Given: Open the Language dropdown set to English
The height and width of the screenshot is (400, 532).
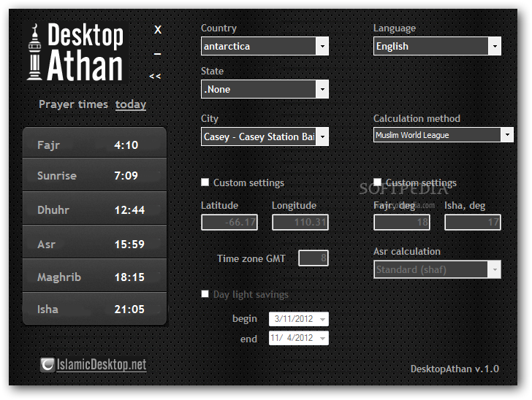Looking at the screenshot, I should click(437, 46).
